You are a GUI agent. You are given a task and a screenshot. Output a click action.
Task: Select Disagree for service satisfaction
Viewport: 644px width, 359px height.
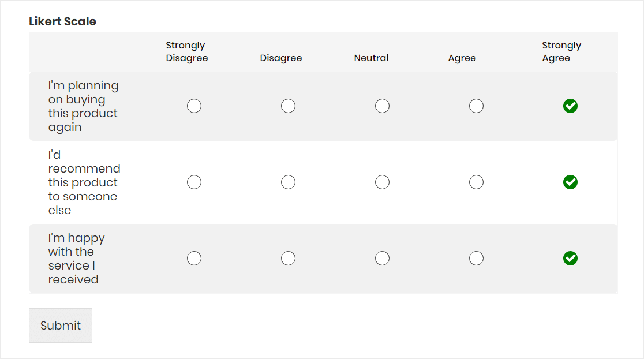pyautogui.click(x=288, y=258)
